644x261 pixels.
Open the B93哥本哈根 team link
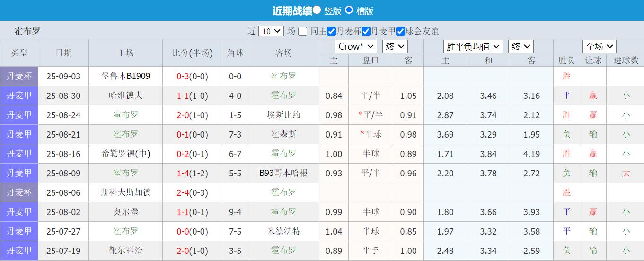pos(283,173)
